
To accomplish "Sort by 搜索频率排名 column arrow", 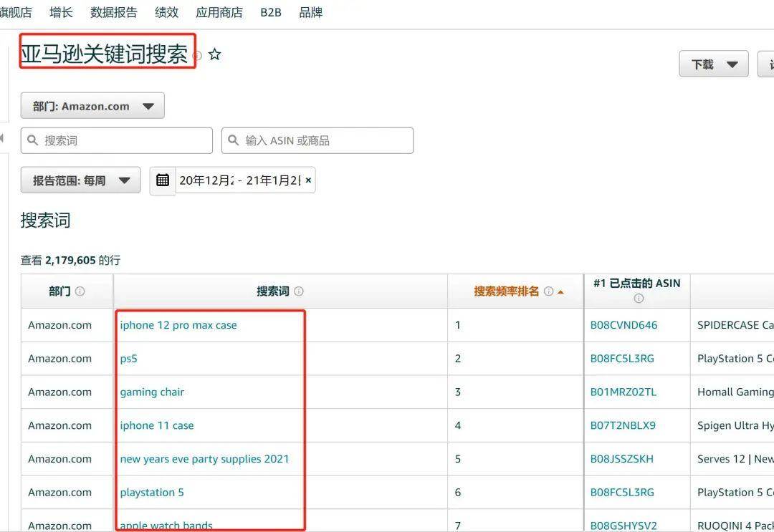I will (560, 292).
